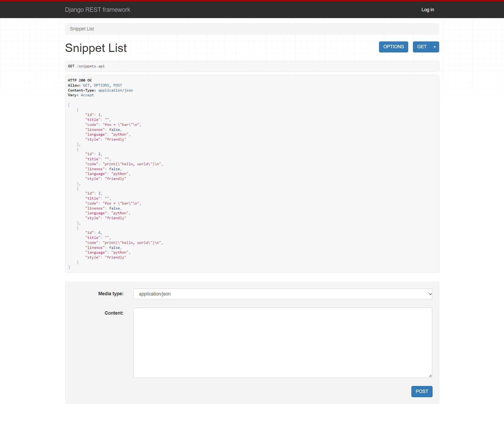The image size is (504, 430).
Task: Select the Snippet List breadcrumb
Action: tap(82, 29)
